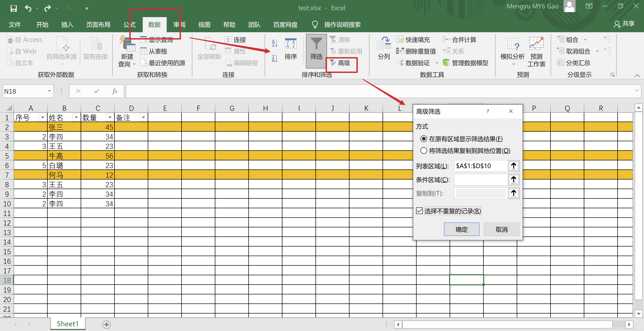Expand the formula bar
644x331 pixels.
(636, 90)
